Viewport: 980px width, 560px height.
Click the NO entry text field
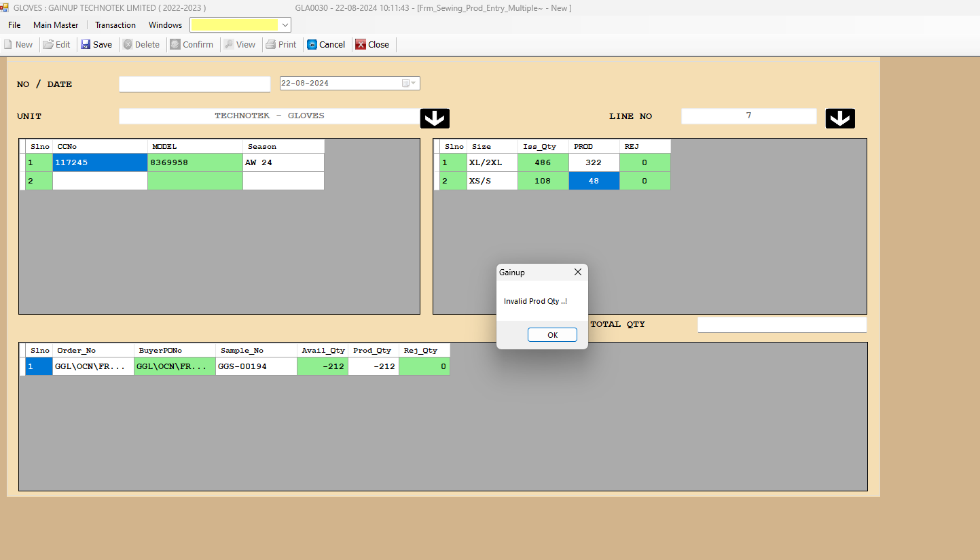coord(194,84)
